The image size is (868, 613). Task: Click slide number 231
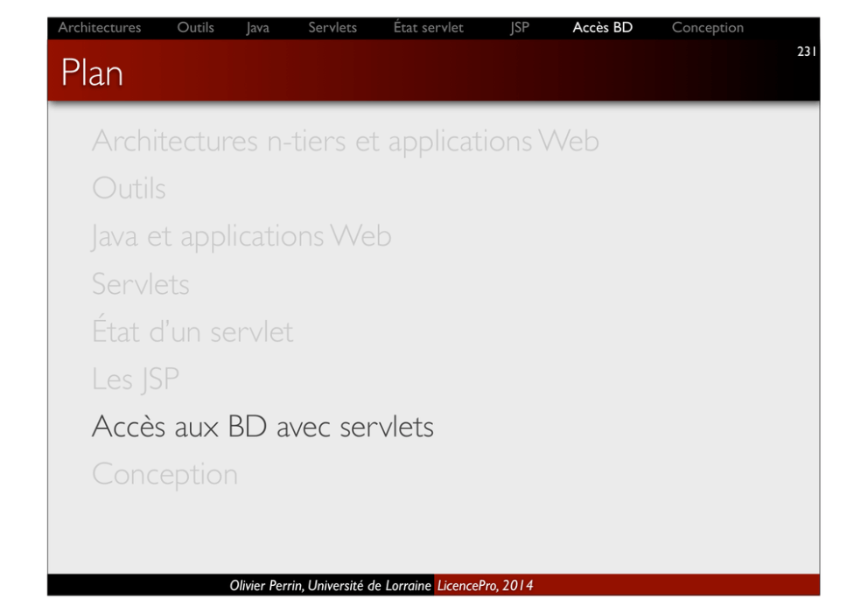(x=807, y=52)
